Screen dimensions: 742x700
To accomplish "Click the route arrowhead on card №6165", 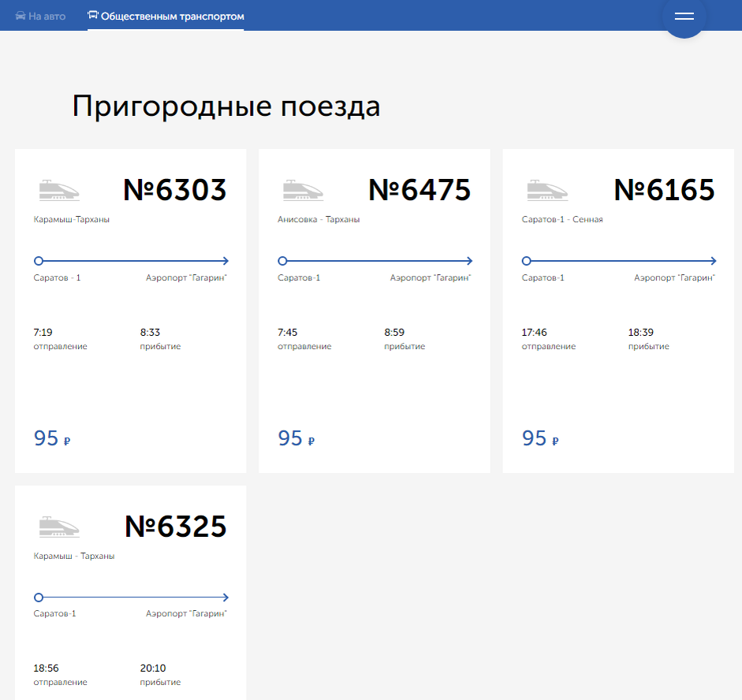I will click(x=714, y=261).
